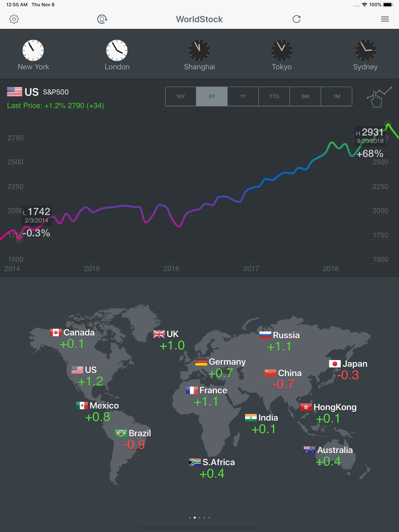
Task: Switch chart to YTD range
Action: point(274,96)
